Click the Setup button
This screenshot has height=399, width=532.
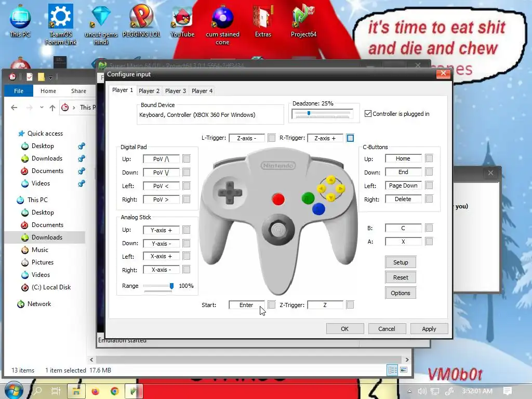point(401,262)
